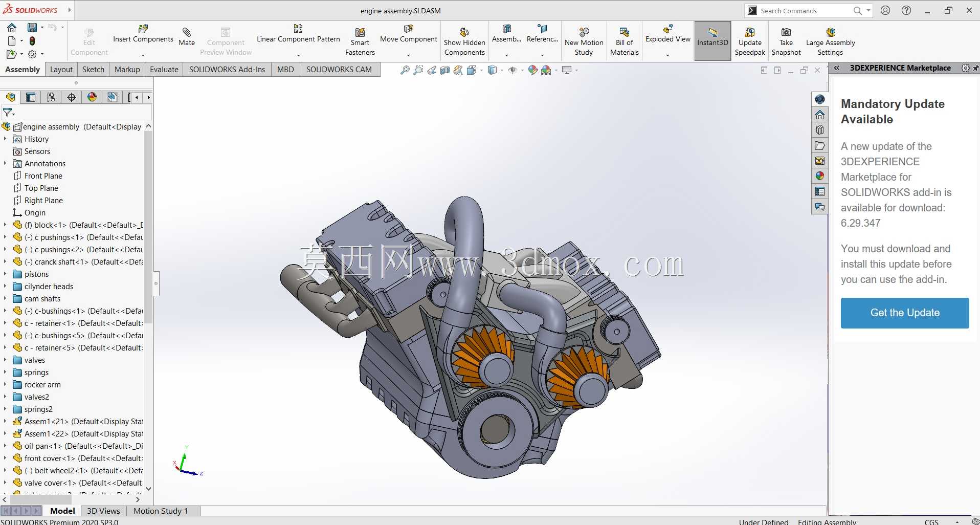
Task: Switch to the Evaluate tab
Action: (x=164, y=70)
